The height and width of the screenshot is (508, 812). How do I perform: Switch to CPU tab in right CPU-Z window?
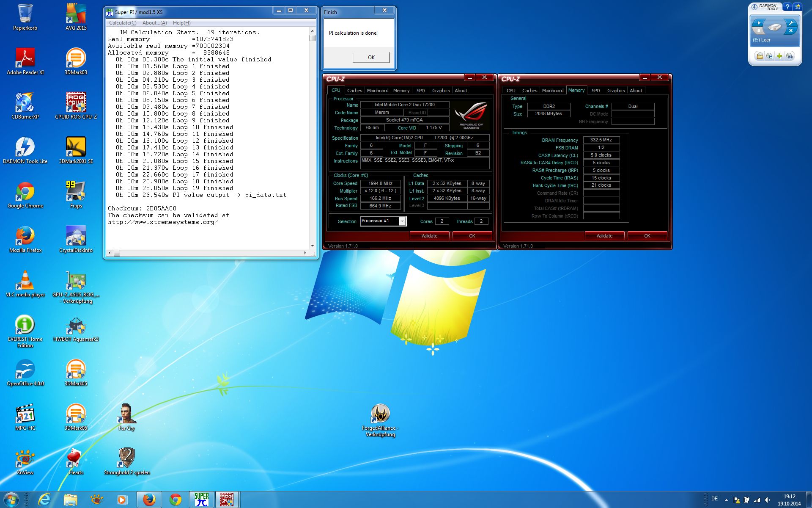511,91
